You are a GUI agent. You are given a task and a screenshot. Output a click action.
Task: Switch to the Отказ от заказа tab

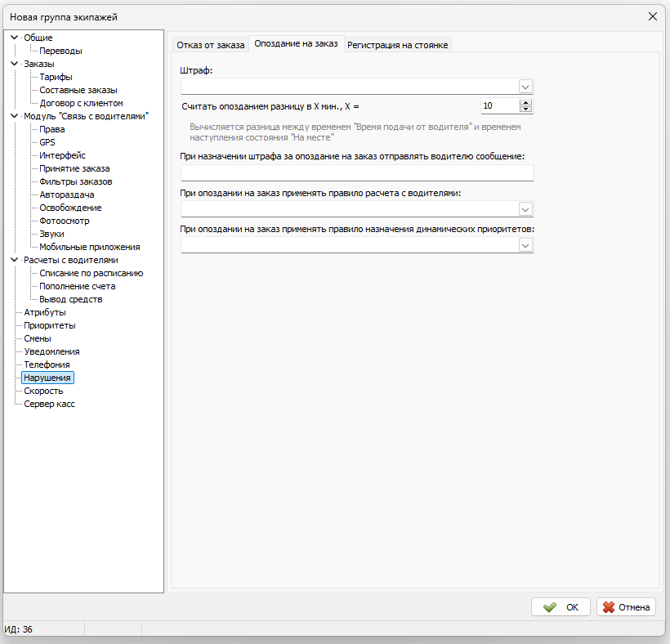point(210,45)
